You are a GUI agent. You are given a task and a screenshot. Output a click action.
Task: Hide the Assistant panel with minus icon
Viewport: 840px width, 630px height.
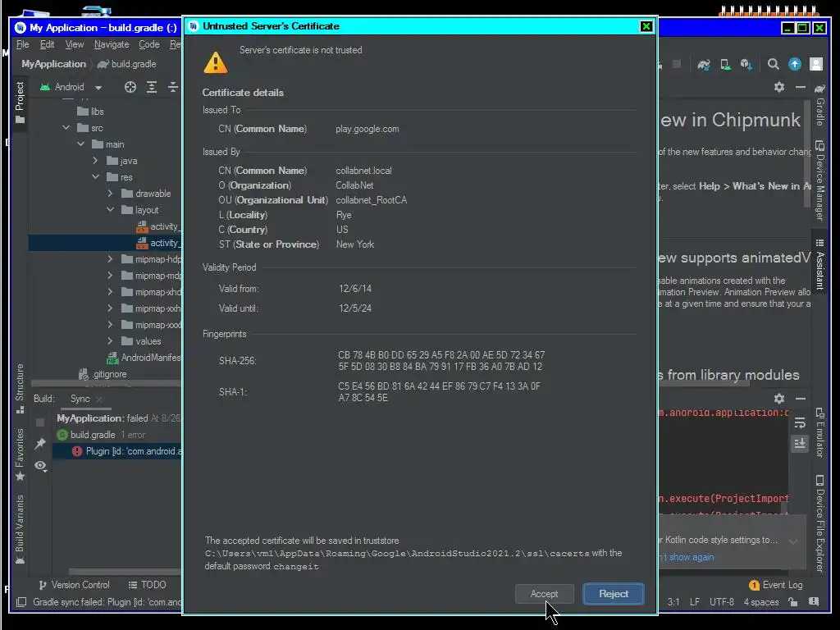coord(801,87)
